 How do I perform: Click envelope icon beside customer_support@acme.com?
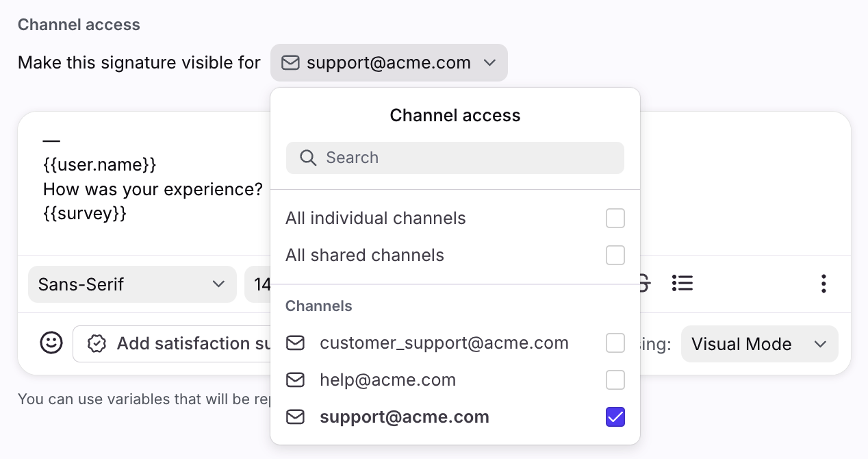tap(295, 343)
